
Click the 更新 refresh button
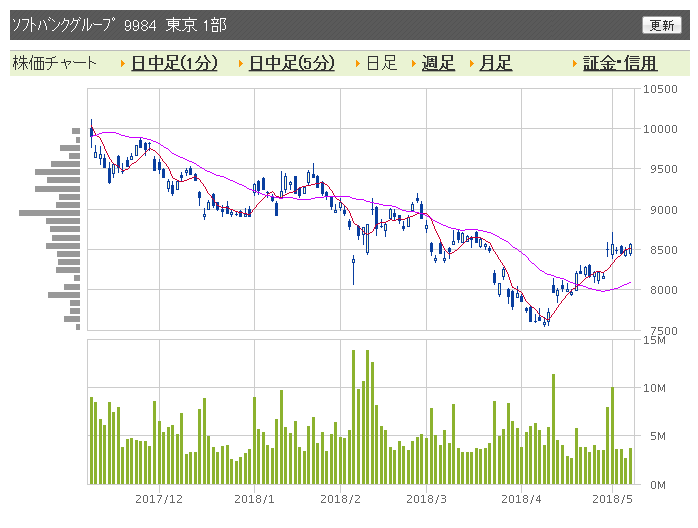pyautogui.click(x=661, y=25)
